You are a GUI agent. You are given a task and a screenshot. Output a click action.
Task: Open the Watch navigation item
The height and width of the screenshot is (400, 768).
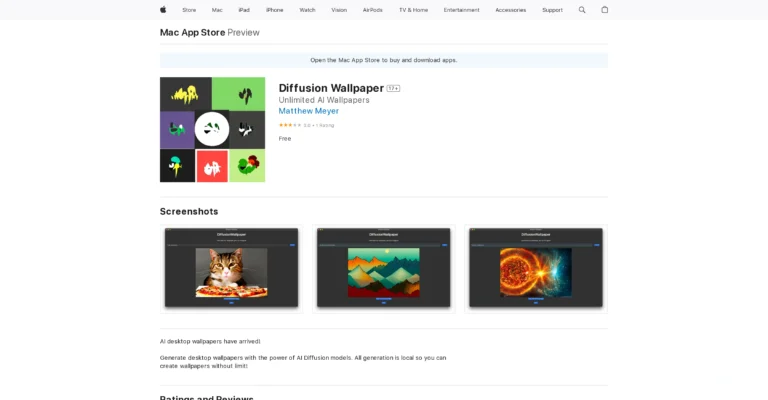(x=307, y=10)
